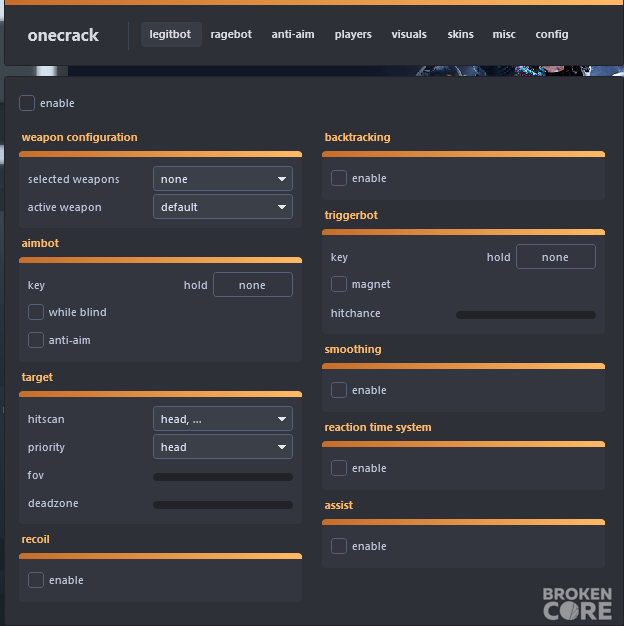
Task: Click the smoothing section heading
Action: [353, 349]
